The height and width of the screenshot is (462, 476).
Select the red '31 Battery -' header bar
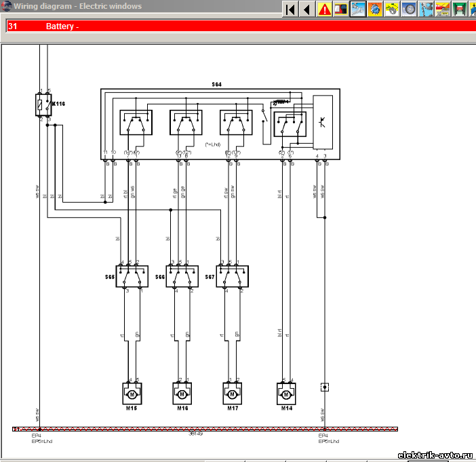click(241, 26)
